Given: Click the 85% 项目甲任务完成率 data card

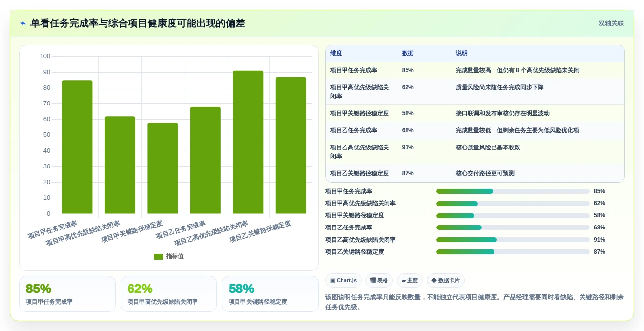Looking at the screenshot, I should 67,294.
